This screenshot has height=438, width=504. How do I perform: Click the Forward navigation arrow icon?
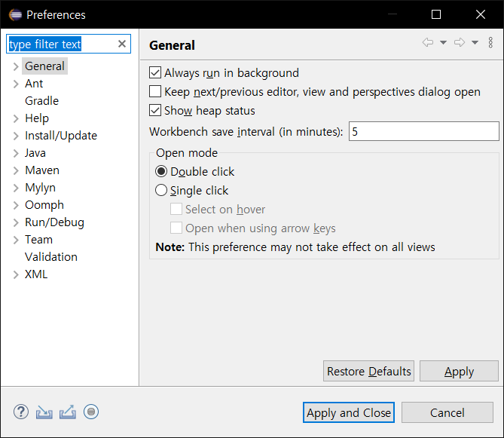(460, 42)
